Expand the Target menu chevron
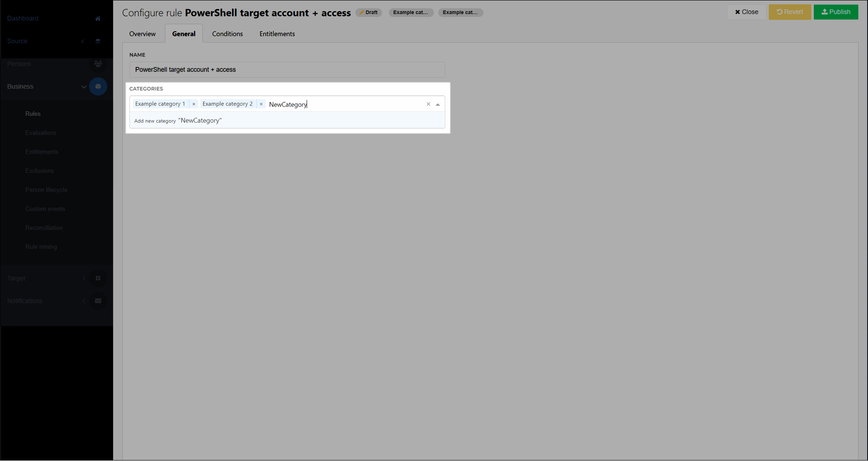Image resolution: width=868 pixels, height=461 pixels. coord(84,278)
